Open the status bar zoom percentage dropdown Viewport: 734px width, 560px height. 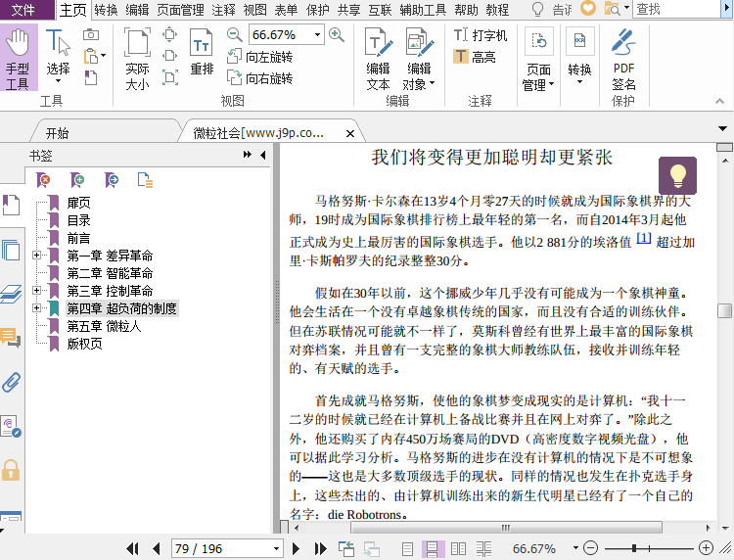[x=575, y=548]
